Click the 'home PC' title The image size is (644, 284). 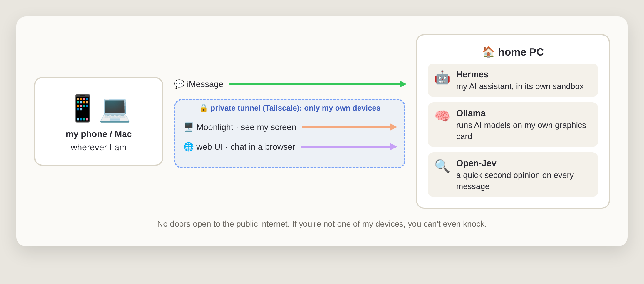pyautogui.click(x=521, y=52)
